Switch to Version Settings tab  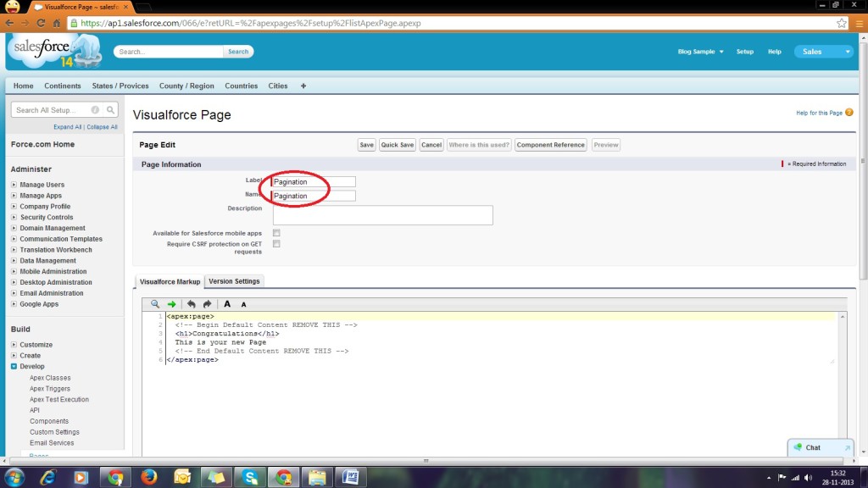click(234, 281)
